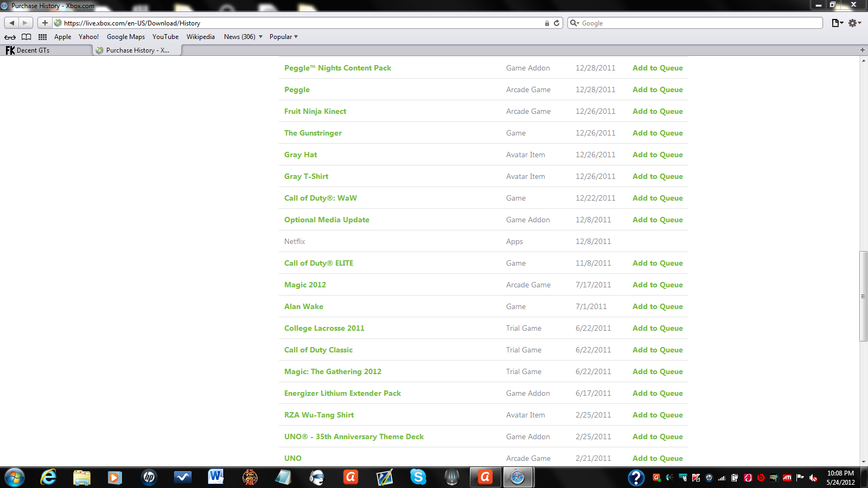Show the clock and date panel

(840, 478)
